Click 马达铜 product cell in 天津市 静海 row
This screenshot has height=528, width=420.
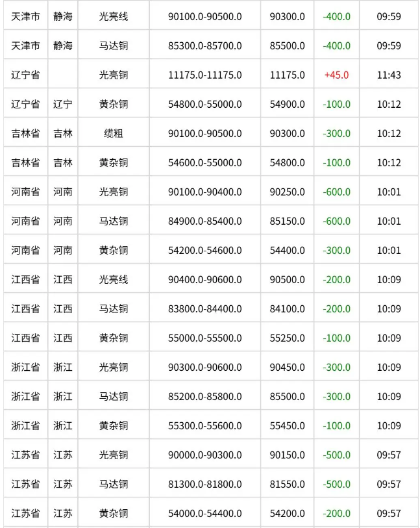114,46
